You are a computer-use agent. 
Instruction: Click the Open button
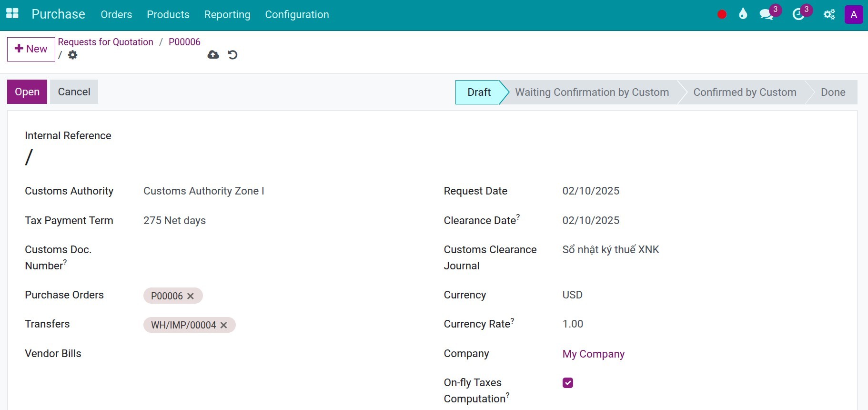click(x=27, y=92)
